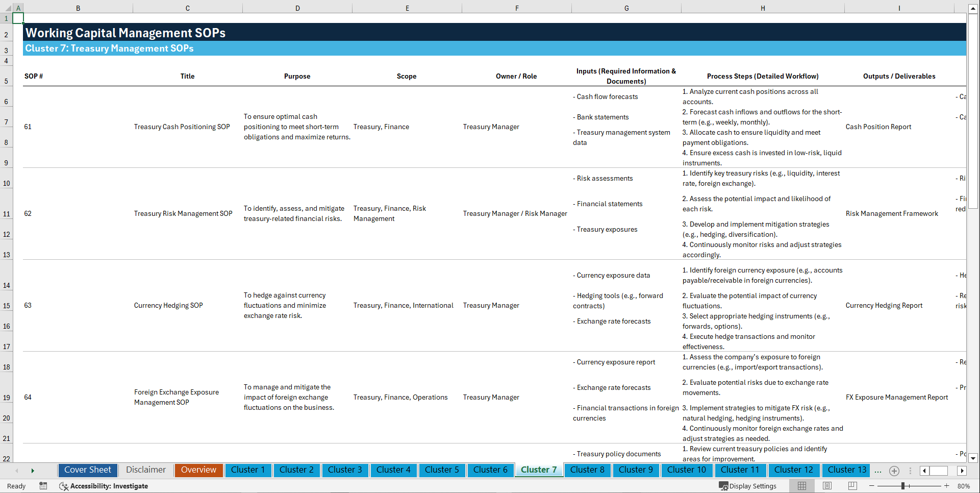Click the next sheet navigation arrow
This screenshot has height=493, width=980.
(32, 471)
